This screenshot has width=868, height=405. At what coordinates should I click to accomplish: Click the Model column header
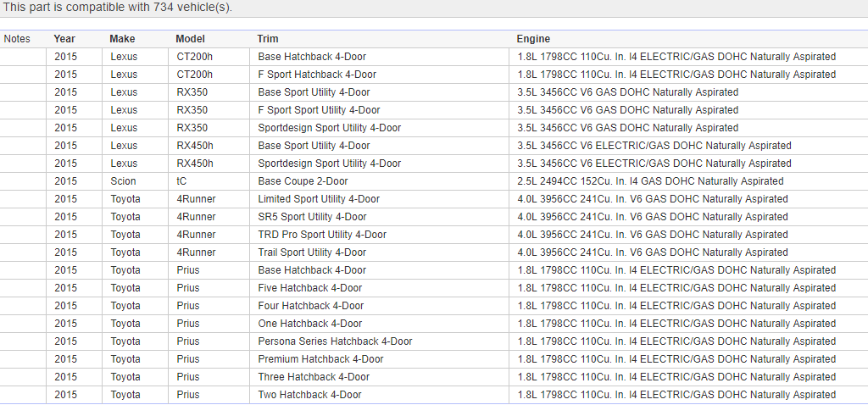pyautogui.click(x=191, y=39)
